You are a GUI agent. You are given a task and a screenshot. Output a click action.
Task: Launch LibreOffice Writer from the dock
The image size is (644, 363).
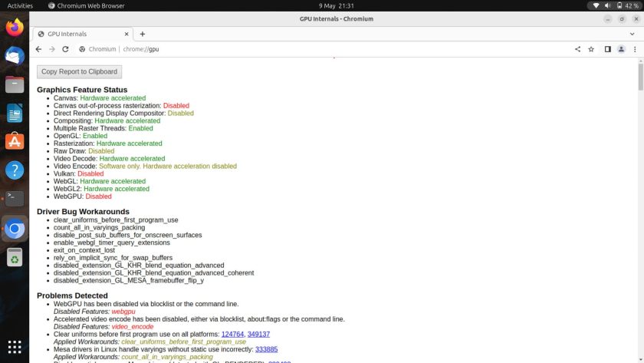15,113
